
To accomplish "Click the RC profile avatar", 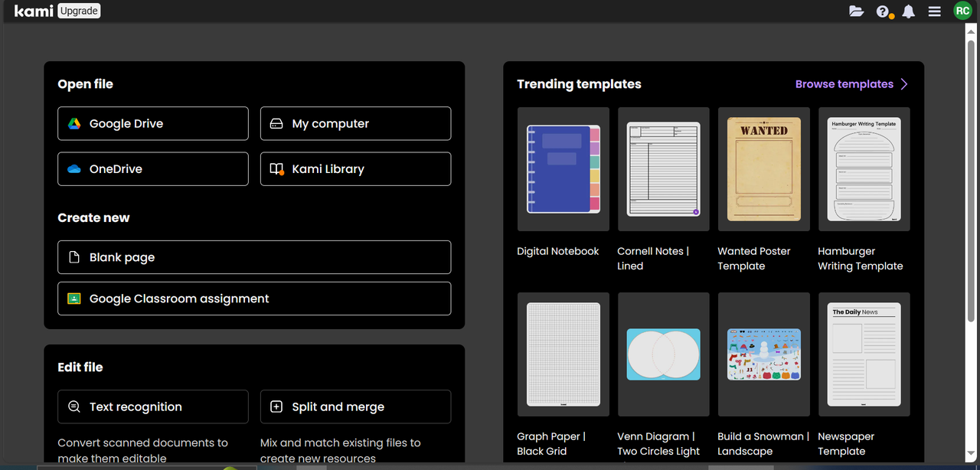I will click(x=962, y=11).
